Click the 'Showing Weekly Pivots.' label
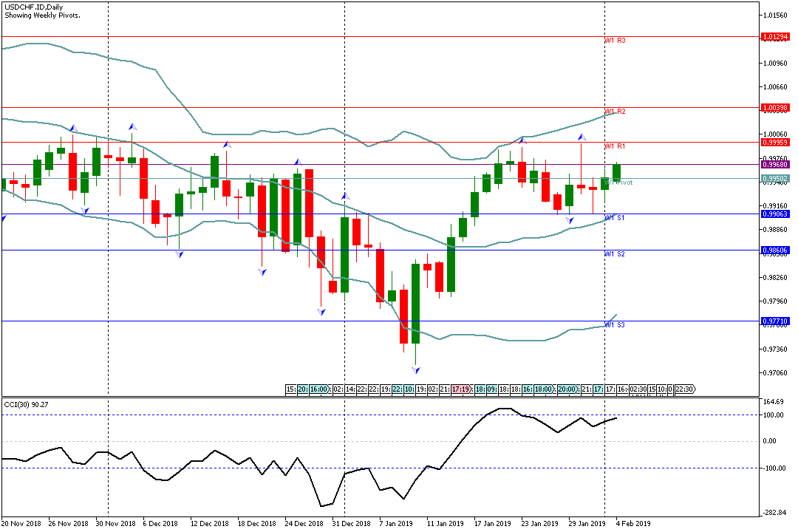The height and width of the screenshot is (532, 798). 42,16
